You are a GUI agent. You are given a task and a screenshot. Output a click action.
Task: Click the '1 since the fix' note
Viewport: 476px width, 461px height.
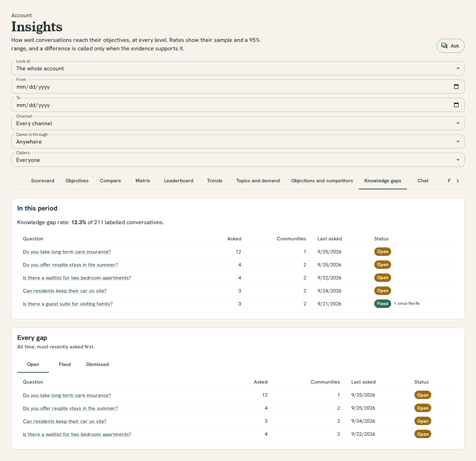[x=407, y=303]
